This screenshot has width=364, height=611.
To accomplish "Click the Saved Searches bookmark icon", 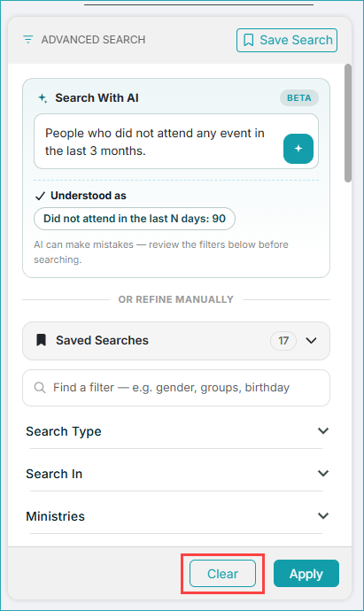I will [x=41, y=340].
